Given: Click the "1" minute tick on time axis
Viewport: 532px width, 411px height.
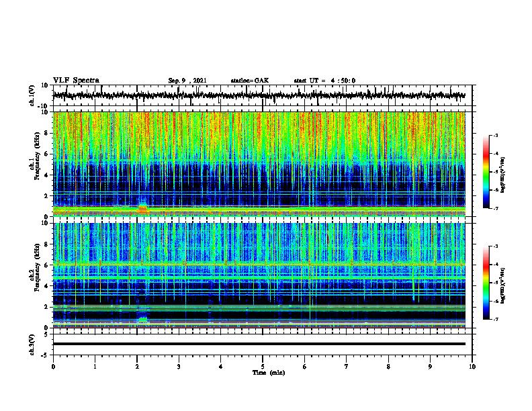Looking at the screenshot, I should coord(95,367).
